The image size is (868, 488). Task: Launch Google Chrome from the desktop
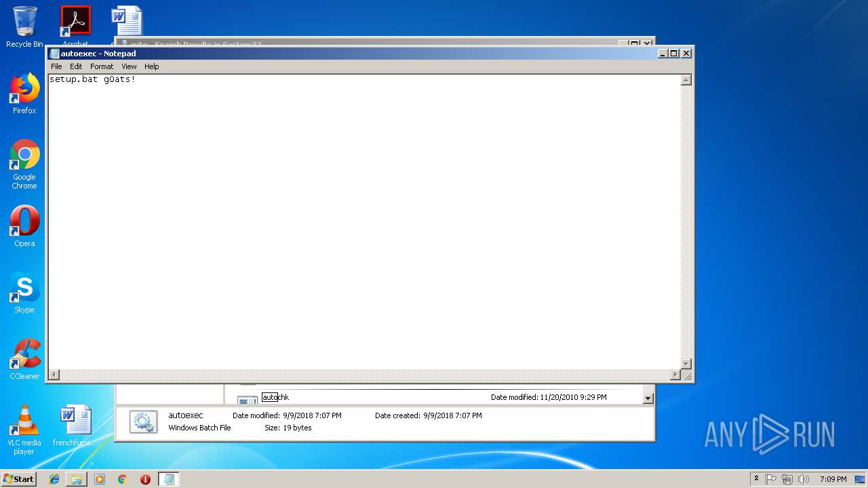(x=24, y=164)
